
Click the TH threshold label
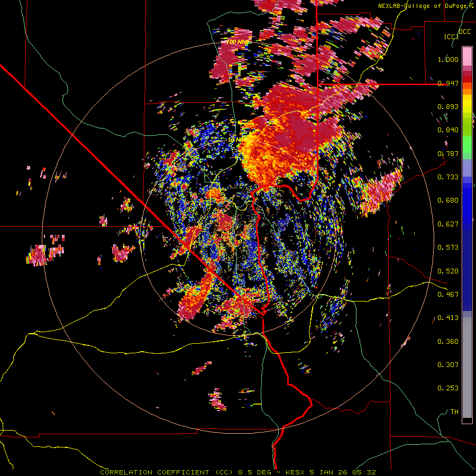[454, 412]
